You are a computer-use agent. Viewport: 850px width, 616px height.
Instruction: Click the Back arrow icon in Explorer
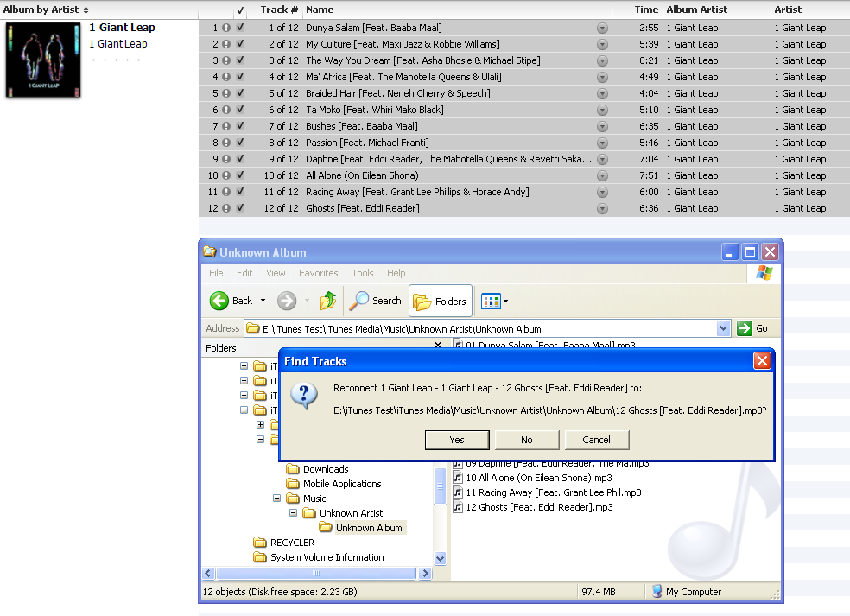point(219,301)
